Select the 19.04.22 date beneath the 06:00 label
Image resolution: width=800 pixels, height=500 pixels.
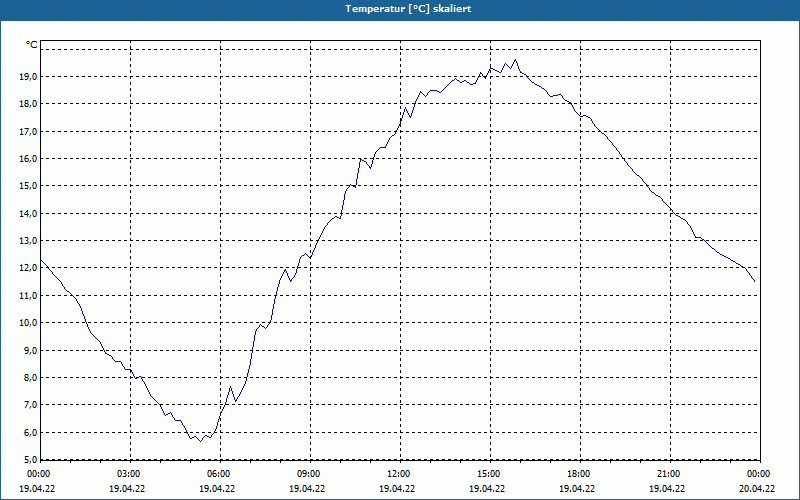[x=217, y=488]
